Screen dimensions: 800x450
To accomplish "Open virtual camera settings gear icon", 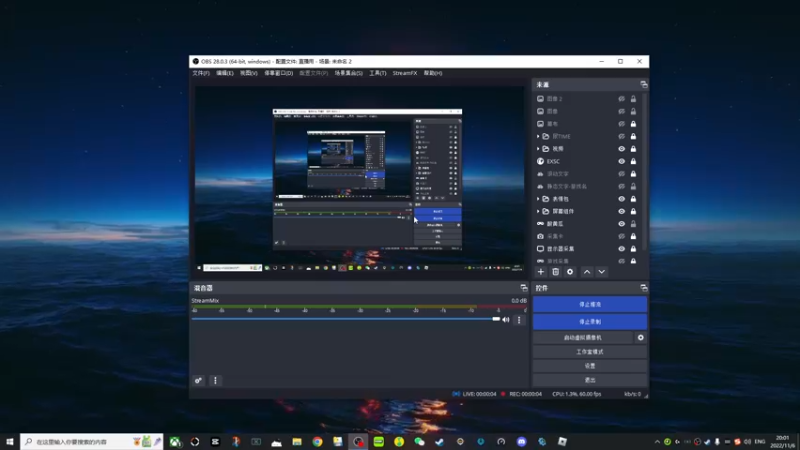I will point(640,337).
